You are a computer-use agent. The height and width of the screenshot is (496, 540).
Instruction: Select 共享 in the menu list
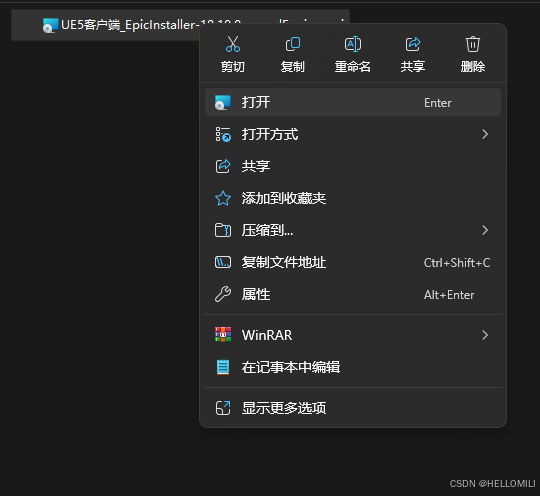[x=353, y=166]
